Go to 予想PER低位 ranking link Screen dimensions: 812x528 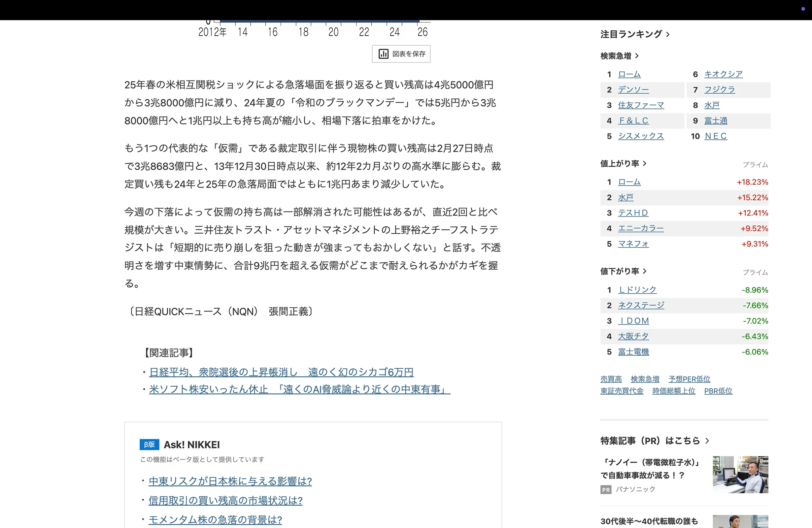click(689, 379)
